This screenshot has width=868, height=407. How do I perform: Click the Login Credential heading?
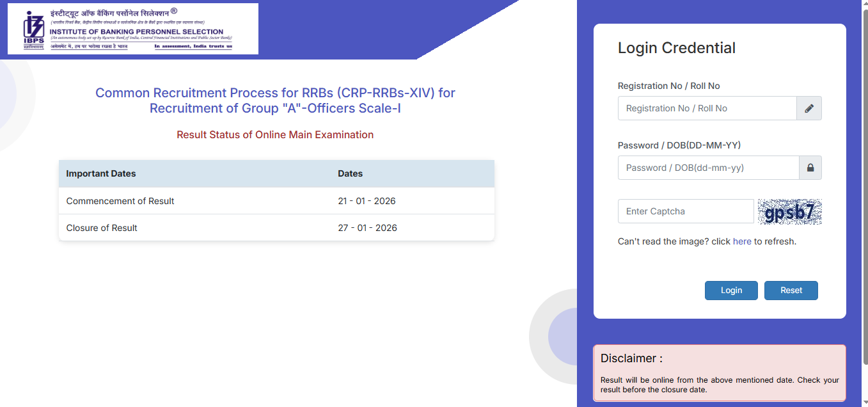pyautogui.click(x=676, y=48)
